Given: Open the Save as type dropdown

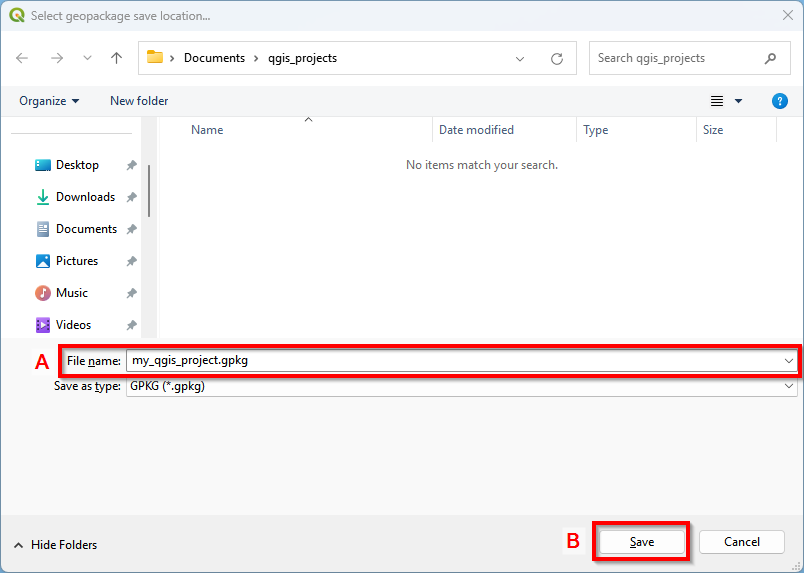Looking at the screenshot, I should click(789, 387).
